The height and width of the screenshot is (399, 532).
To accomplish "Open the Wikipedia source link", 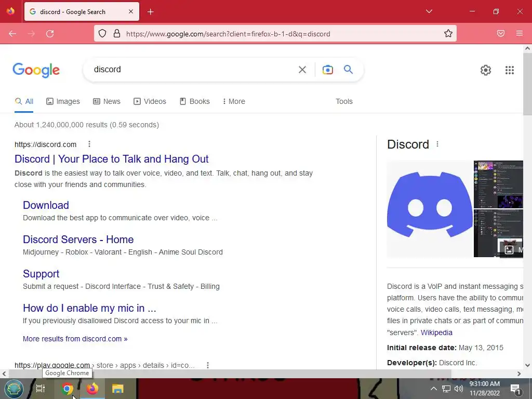I will 436,332.
